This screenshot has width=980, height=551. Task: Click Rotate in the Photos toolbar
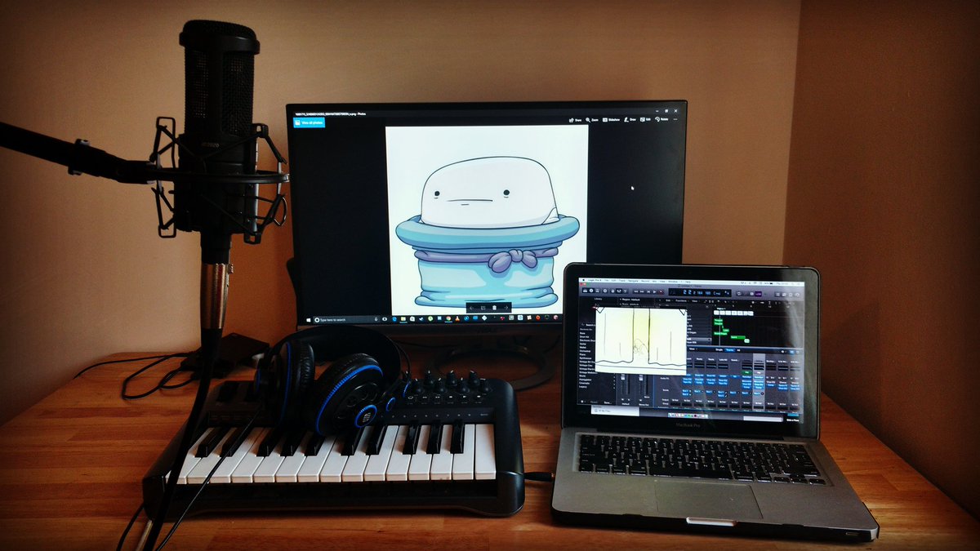[661, 120]
